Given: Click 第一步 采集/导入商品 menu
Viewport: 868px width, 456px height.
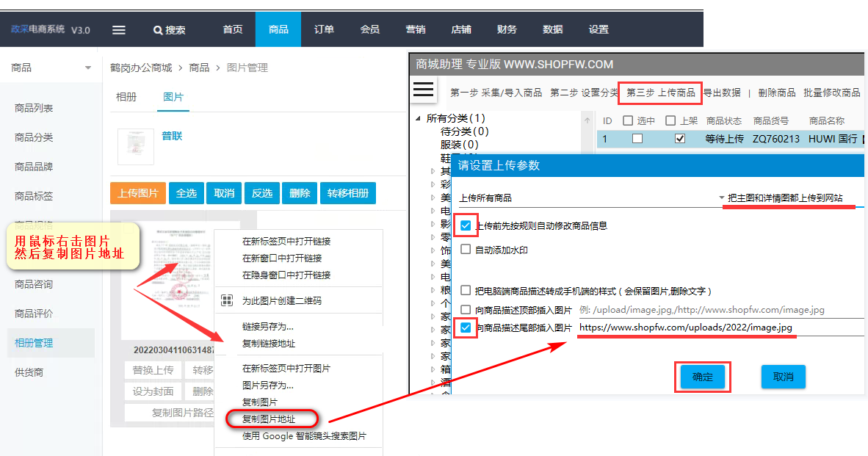Looking at the screenshot, I should (496, 93).
